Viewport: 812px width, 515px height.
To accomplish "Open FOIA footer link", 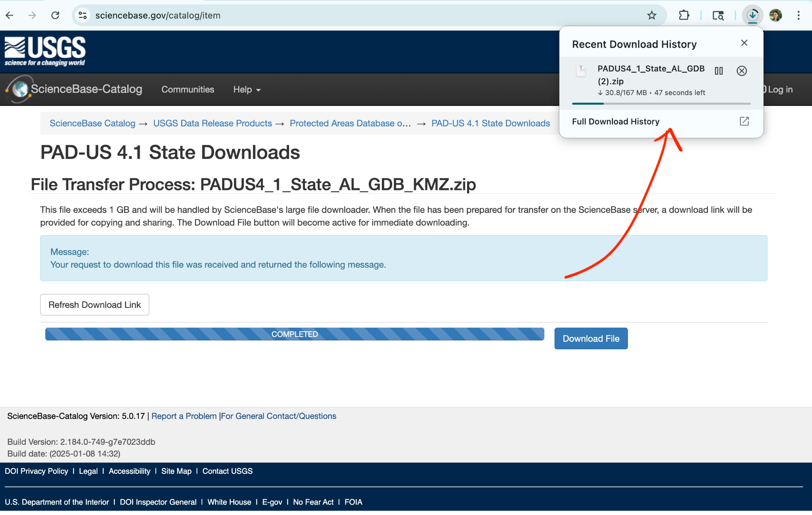I will 353,502.
